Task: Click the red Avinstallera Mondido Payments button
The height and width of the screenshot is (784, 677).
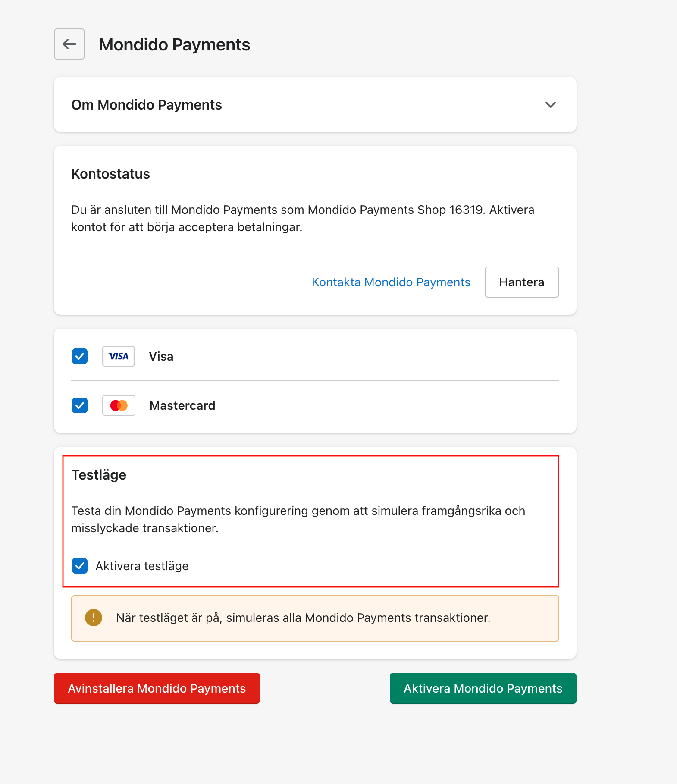Action: click(x=157, y=688)
